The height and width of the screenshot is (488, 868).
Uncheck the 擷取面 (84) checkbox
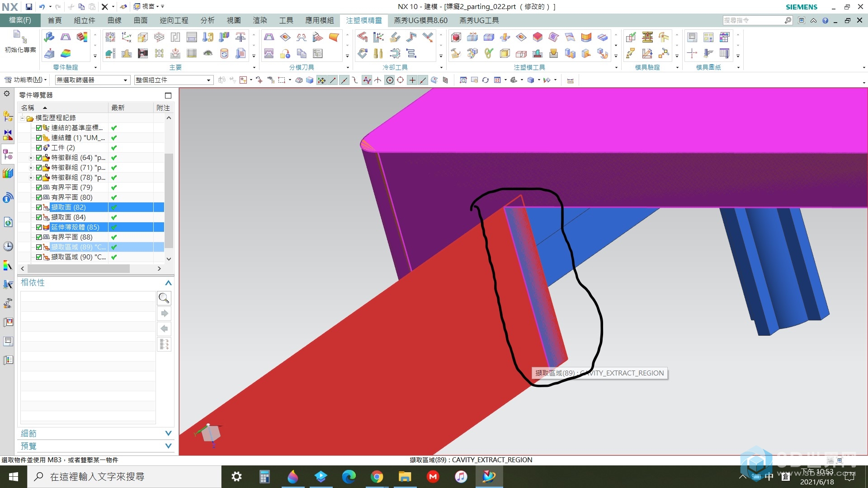tap(39, 217)
